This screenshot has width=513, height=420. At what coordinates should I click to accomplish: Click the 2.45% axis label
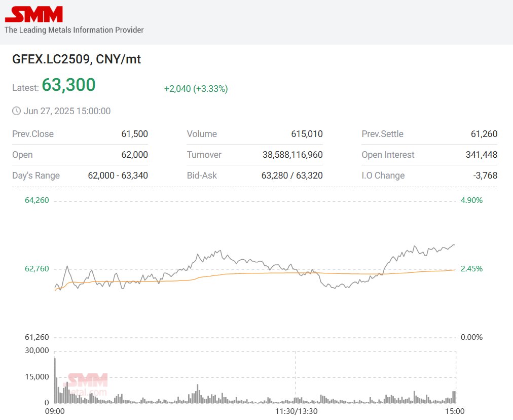click(x=471, y=269)
